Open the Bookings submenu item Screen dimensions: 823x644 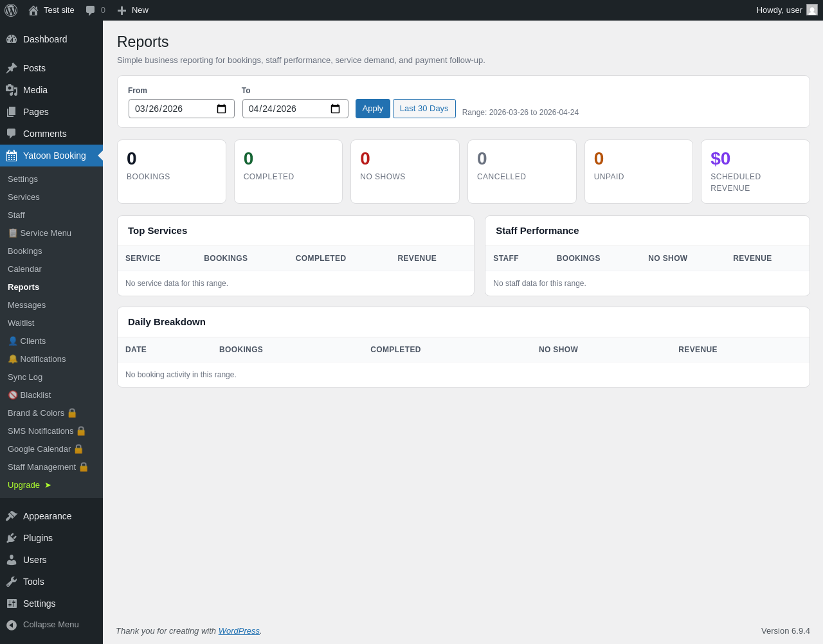point(25,251)
